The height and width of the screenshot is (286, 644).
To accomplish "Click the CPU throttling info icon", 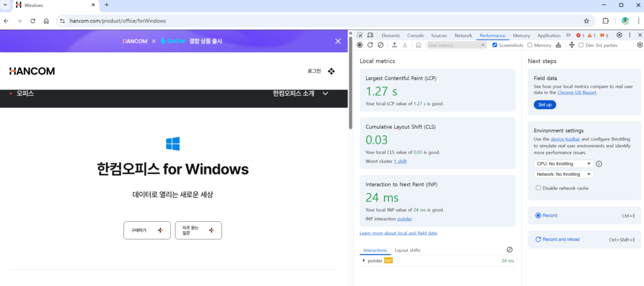I will click(x=599, y=164).
